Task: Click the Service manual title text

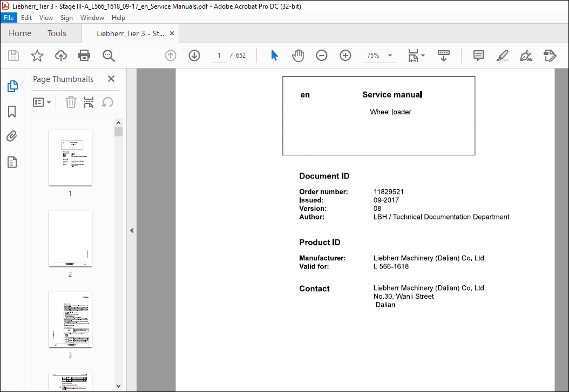Action: tap(392, 94)
